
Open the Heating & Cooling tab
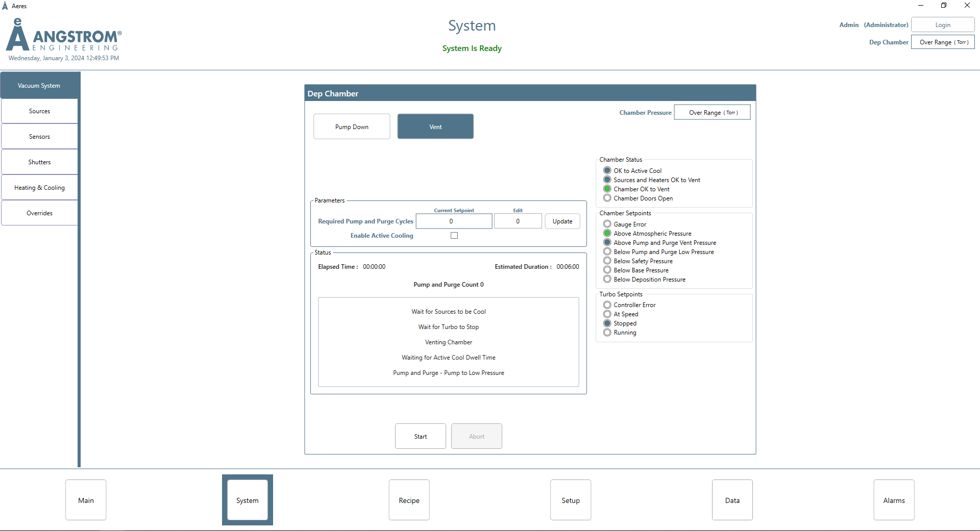click(x=39, y=188)
